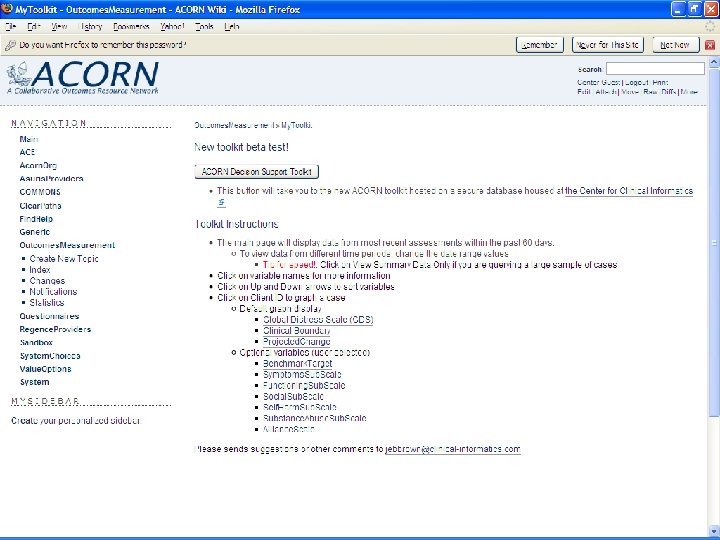Click the Print link near Logout
720x540 pixels.
tap(660, 83)
